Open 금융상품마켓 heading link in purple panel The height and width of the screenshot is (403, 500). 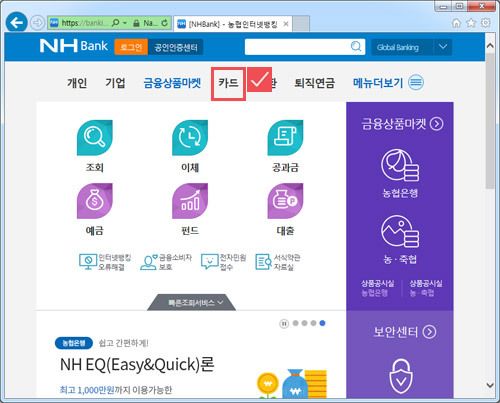pyautogui.click(x=402, y=124)
